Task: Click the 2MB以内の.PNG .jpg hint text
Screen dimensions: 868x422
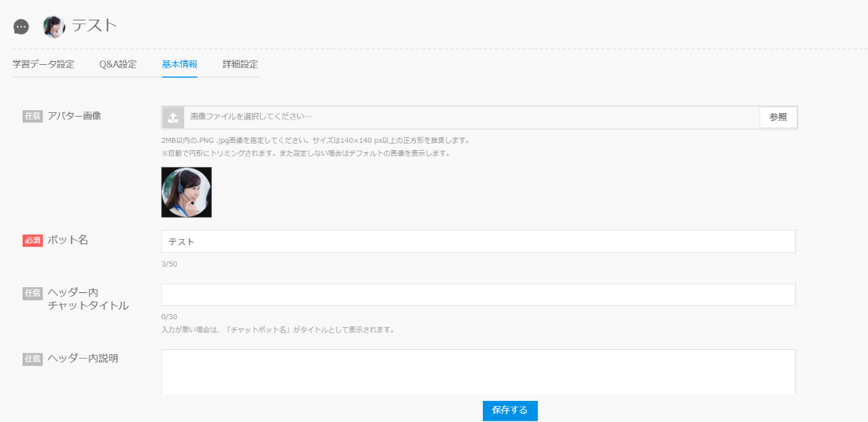Action: [x=315, y=141]
